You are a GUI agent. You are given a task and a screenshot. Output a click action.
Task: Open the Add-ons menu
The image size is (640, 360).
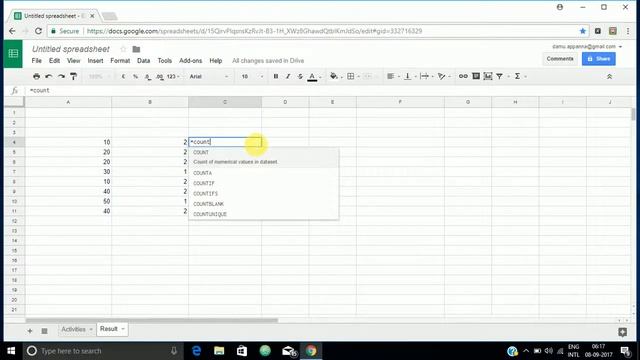pyautogui.click(x=190, y=61)
